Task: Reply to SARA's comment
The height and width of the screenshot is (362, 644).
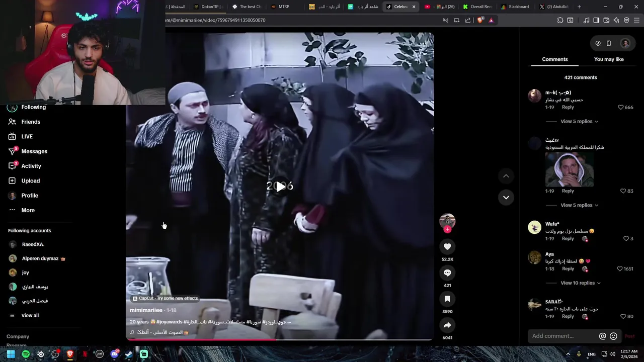Action: pos(568,316)
